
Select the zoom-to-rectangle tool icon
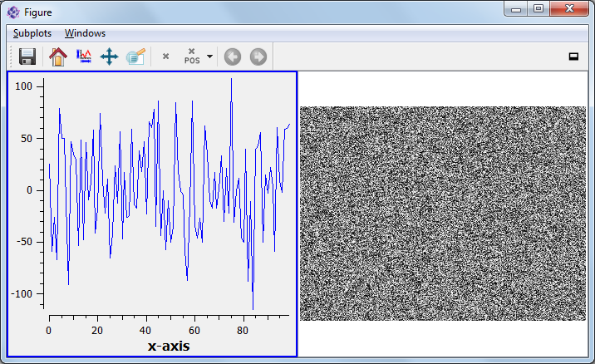[83, 57]
